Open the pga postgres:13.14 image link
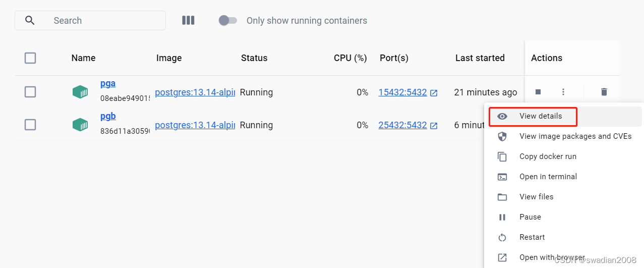Viewport: 644px width, 268px height. (x=195, y=92)
